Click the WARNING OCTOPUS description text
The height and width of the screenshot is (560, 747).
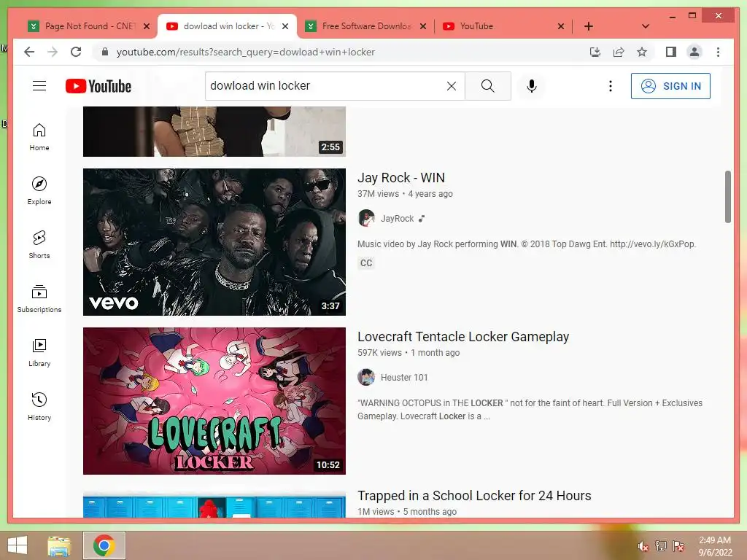click(530, 410)
